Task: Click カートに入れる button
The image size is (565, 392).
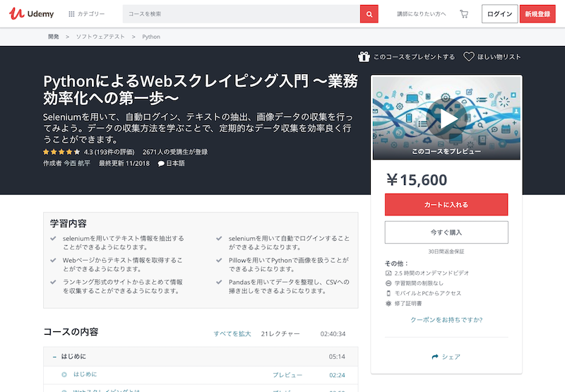Action: point(446,205)
